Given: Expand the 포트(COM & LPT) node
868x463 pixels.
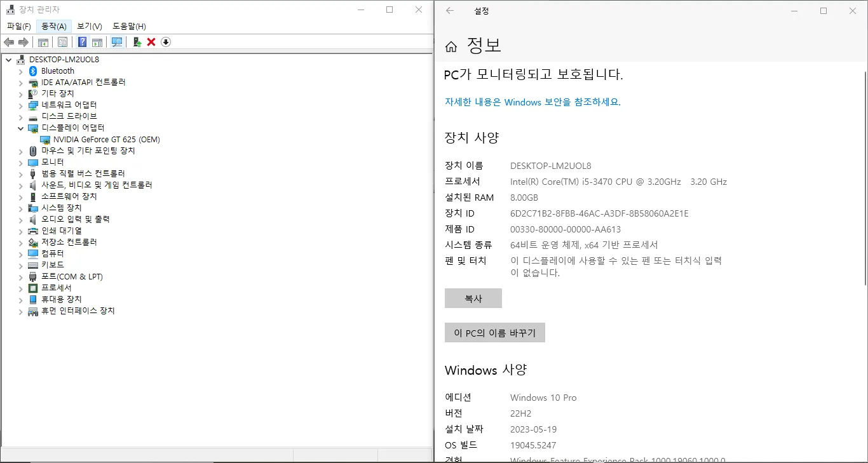Looking at the screenshot, I should [x=20, y=277].
